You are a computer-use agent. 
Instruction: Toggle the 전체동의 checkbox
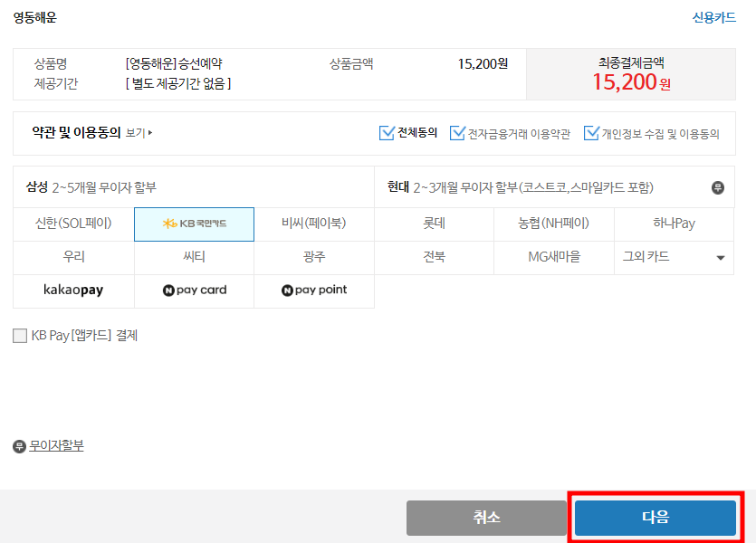pos(387,132)
